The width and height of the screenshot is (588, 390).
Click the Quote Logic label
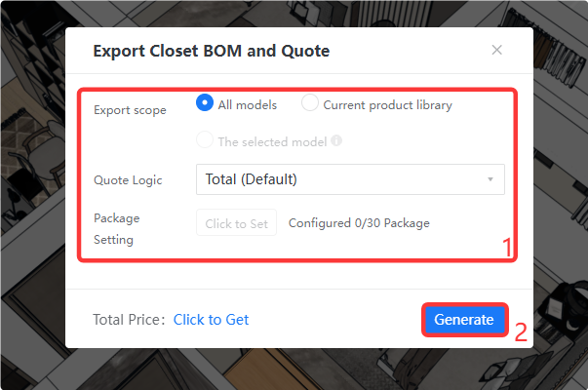point(128,180)
